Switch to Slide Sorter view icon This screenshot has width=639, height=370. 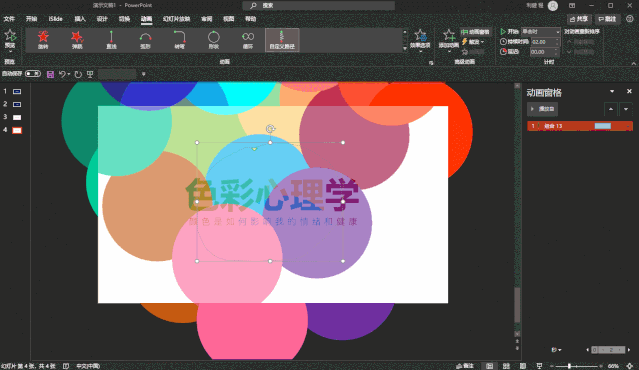506,366
